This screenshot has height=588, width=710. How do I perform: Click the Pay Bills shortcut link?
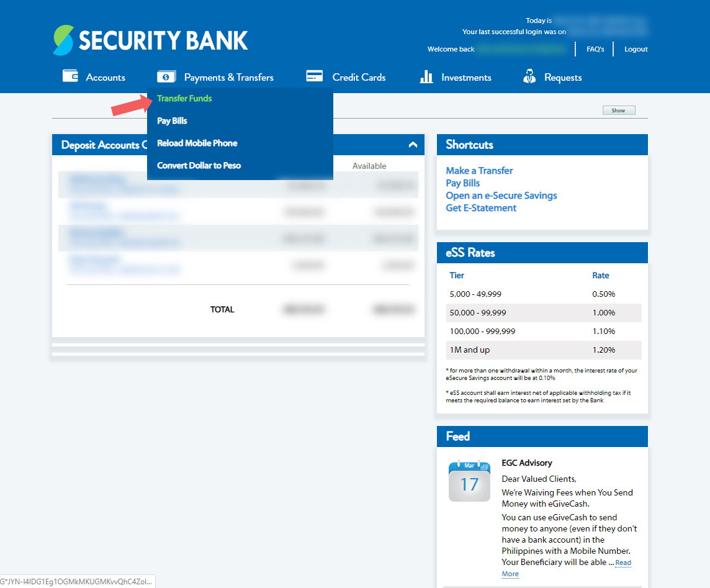[463, 183]
